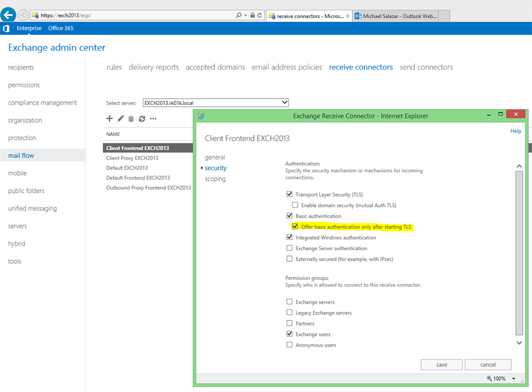Screen dimensions: 532x392
Task: Select the security section in dialog
Action: (216, 168)
